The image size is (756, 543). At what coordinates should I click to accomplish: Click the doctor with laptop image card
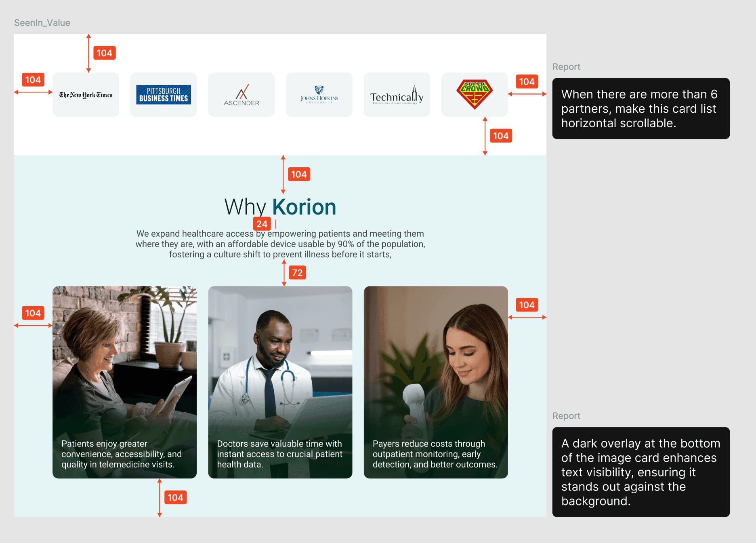[x=280, y=381]
